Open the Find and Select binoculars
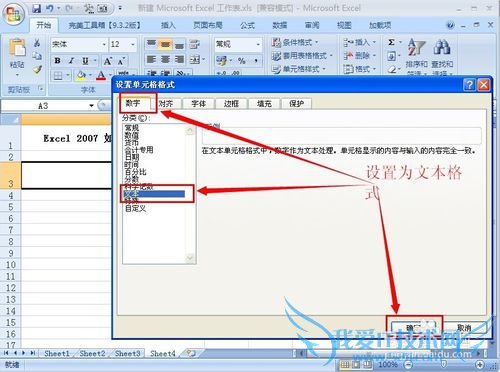This screenshot has width=500, height=372. click(x=442, y=47)
